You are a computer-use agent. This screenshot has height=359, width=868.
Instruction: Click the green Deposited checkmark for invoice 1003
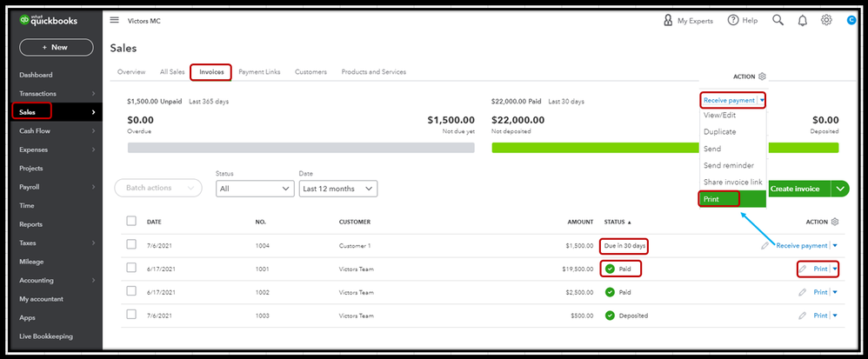click(x=610, y=316)
